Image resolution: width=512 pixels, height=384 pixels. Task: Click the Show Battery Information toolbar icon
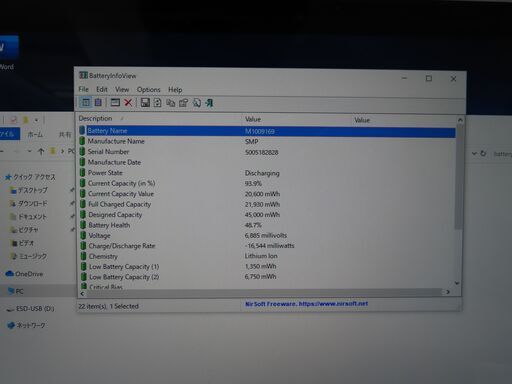(86, 102)
